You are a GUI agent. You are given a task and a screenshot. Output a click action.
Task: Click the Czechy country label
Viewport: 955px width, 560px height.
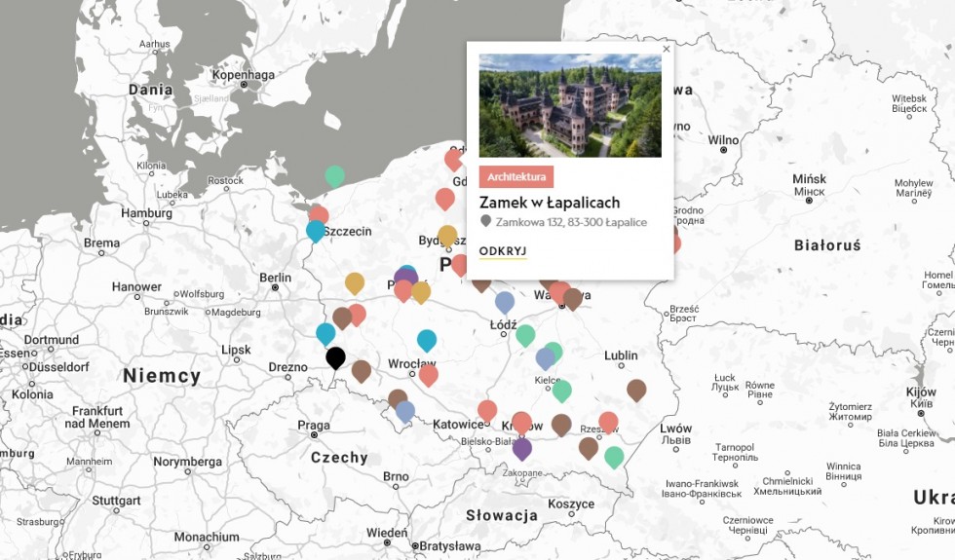pyautogui.click(x=339, y=458)
